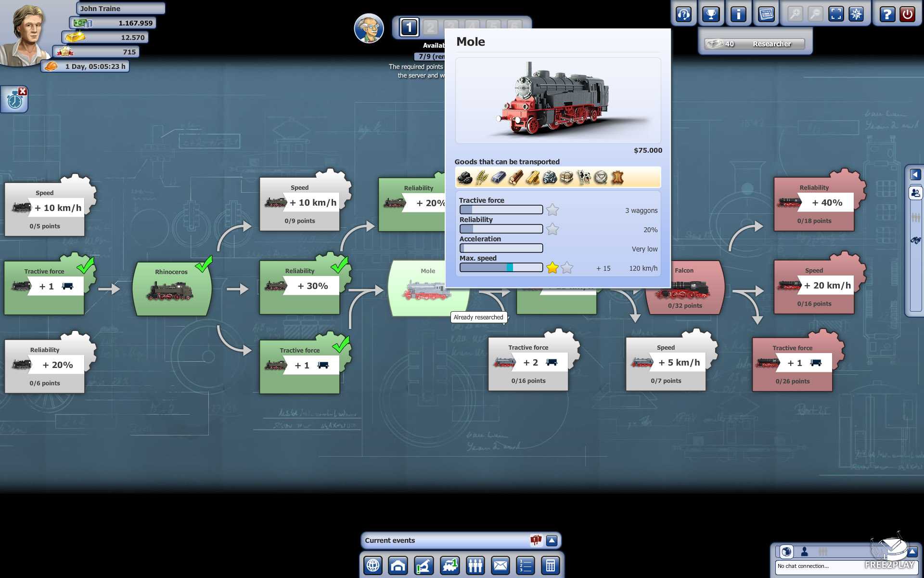This screenshot has height=578, width=924.
Task: Open the engine house icon
Action: (x=398, y=565)
